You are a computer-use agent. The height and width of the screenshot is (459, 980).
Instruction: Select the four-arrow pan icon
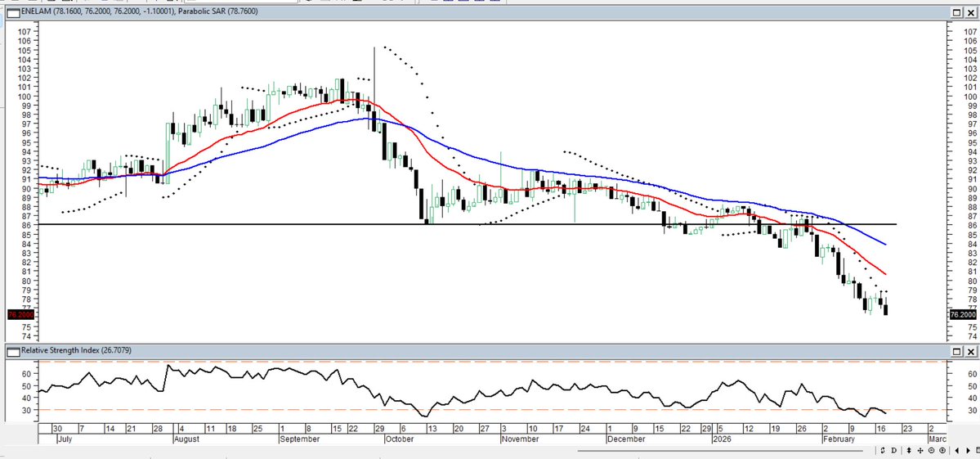[920, 450]
